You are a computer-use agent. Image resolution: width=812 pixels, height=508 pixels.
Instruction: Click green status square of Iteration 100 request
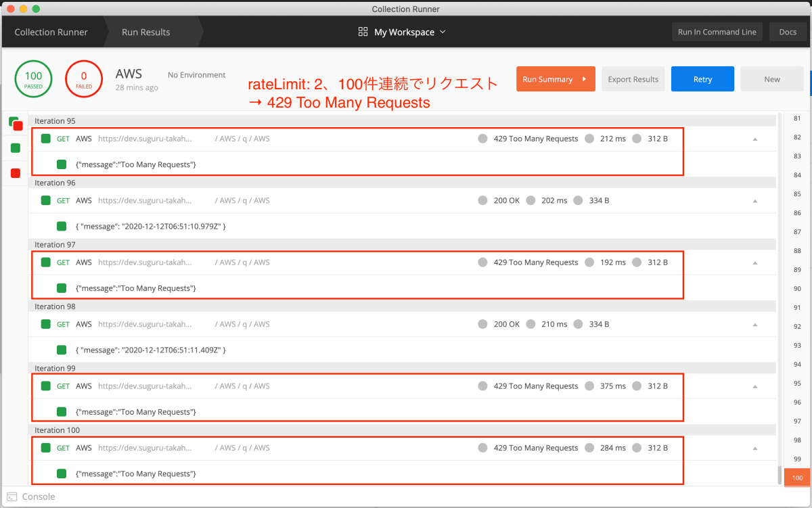pyautogui.click(x=46, y=448)
